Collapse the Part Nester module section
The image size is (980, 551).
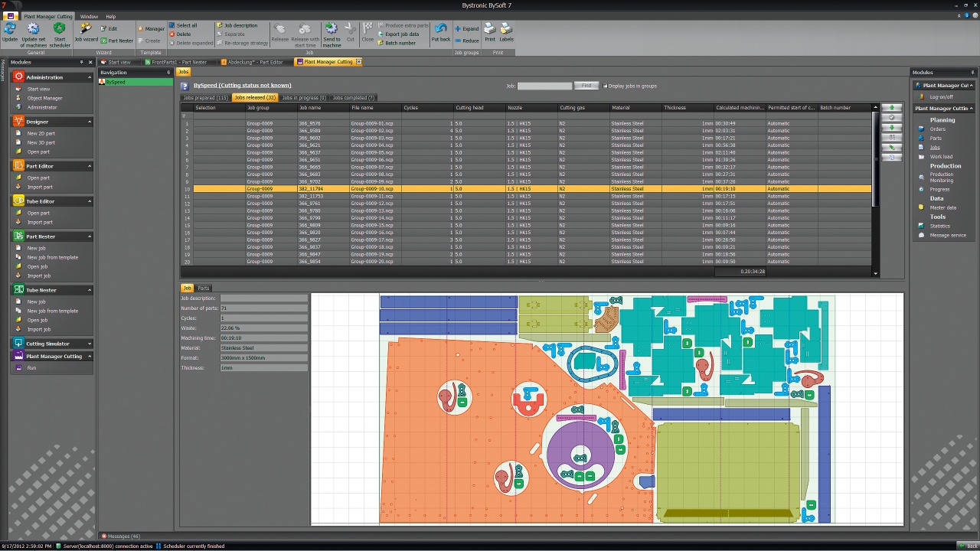pos(90,236)
